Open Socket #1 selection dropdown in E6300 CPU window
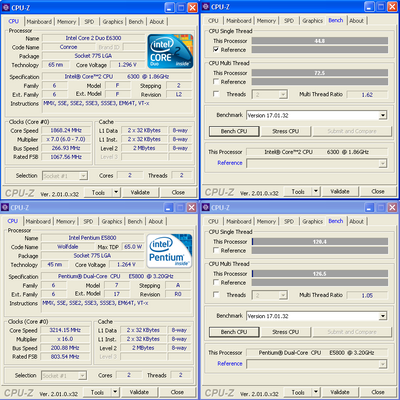 pyautogui.click(x=83, y=176)
